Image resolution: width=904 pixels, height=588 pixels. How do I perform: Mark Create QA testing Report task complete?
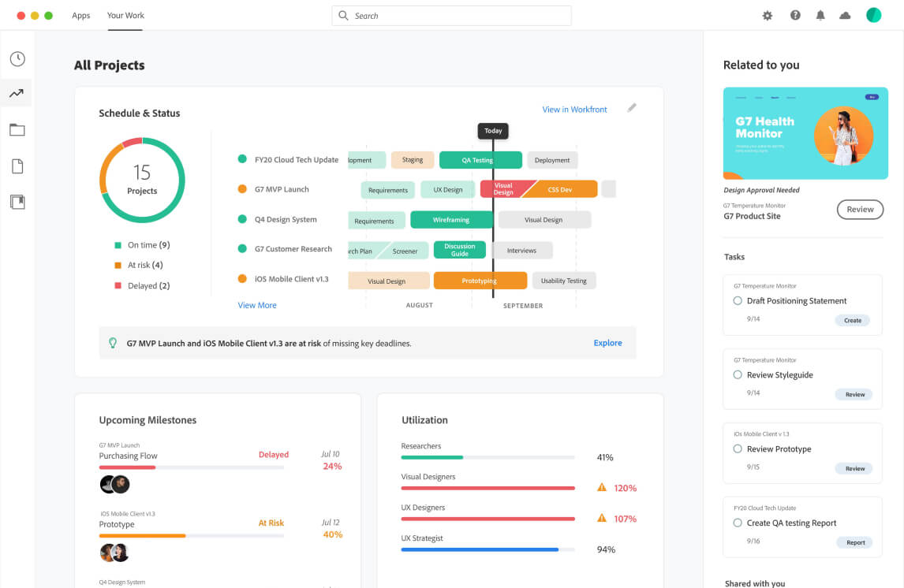coord(738,523)
